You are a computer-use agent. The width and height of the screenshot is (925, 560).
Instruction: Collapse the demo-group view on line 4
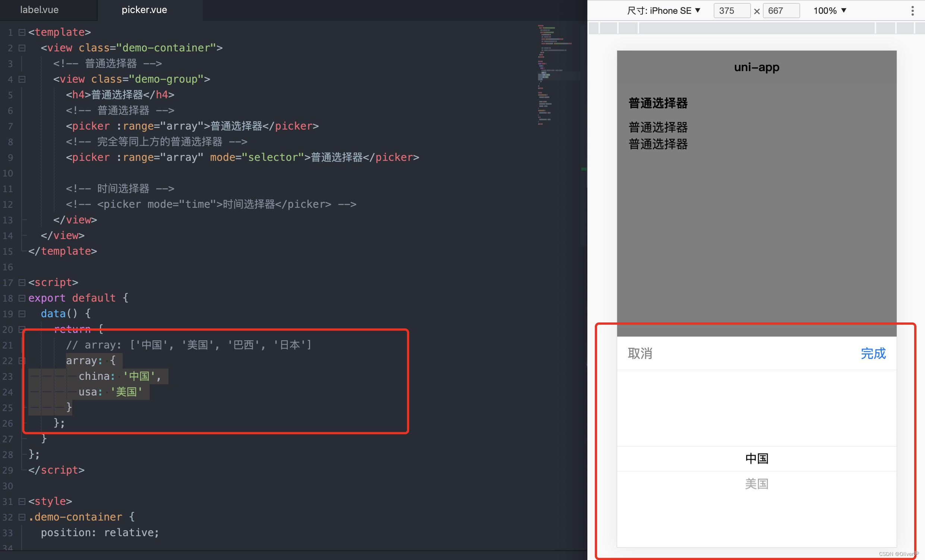pyautogui.click(x=21, y=79)
